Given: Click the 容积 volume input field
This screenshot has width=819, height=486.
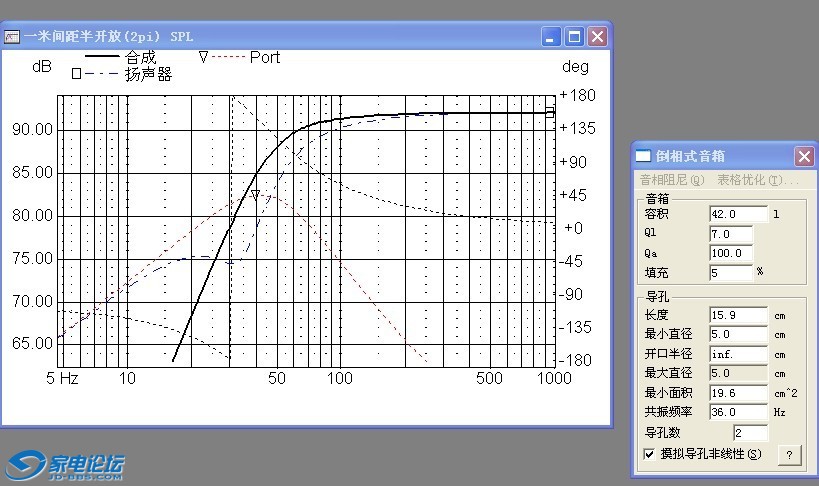Looking at the screenshot, I should point(737,214).
